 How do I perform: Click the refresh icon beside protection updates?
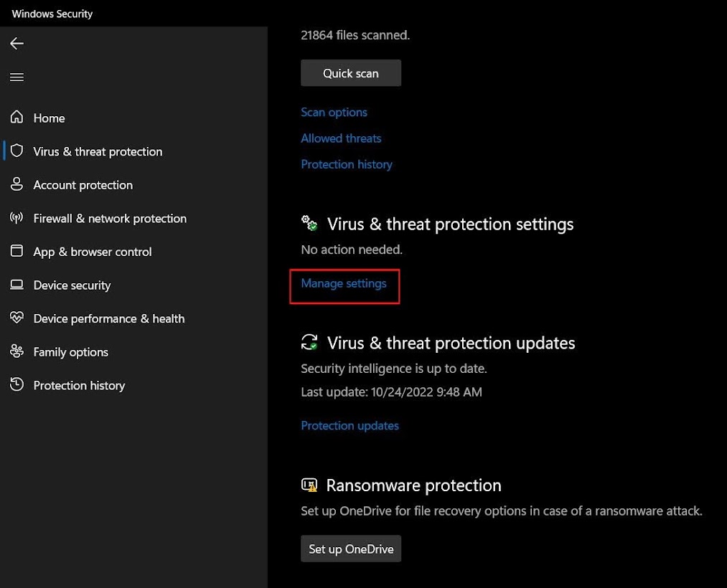click(x=309, y=343)
